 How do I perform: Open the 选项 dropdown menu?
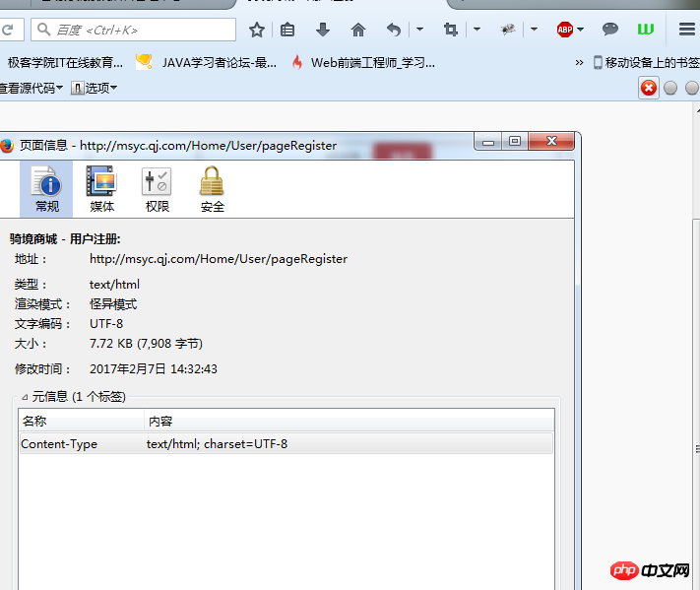pos(95,88)
